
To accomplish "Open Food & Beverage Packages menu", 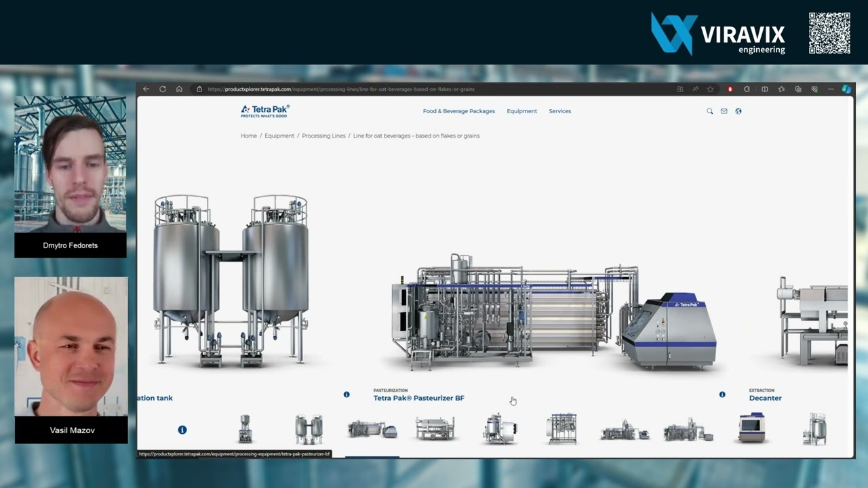I will (459, 111).
